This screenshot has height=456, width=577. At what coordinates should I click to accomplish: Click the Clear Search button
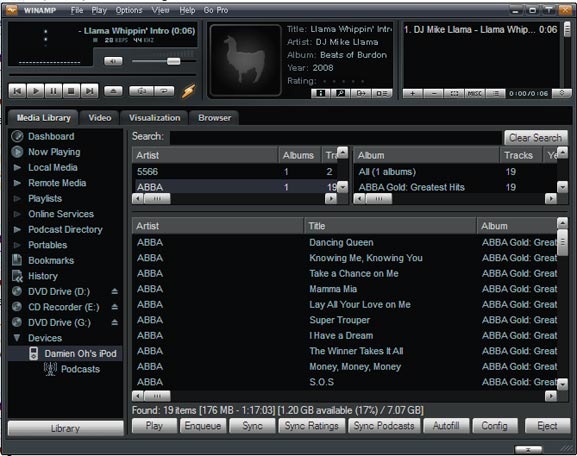[535, 138]
